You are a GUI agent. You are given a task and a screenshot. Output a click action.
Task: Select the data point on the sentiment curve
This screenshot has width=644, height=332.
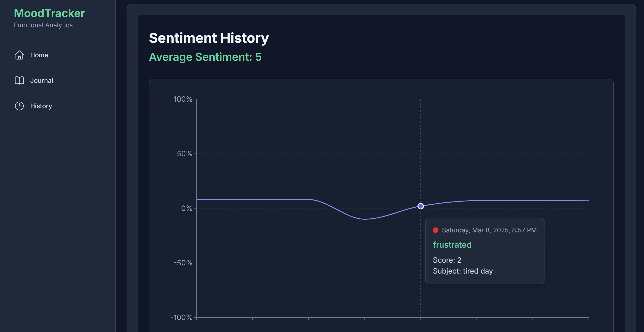pyautogui.click(x=421, y=206)
